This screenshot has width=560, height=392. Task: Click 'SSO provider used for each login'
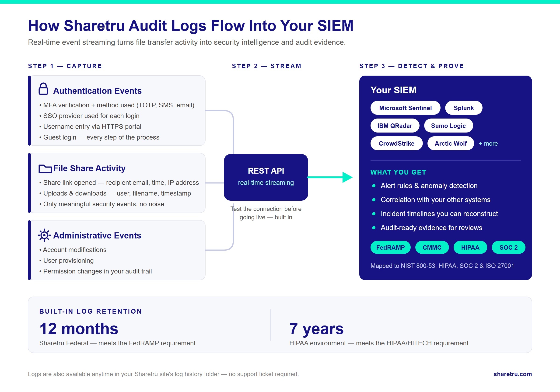point(89,116)
